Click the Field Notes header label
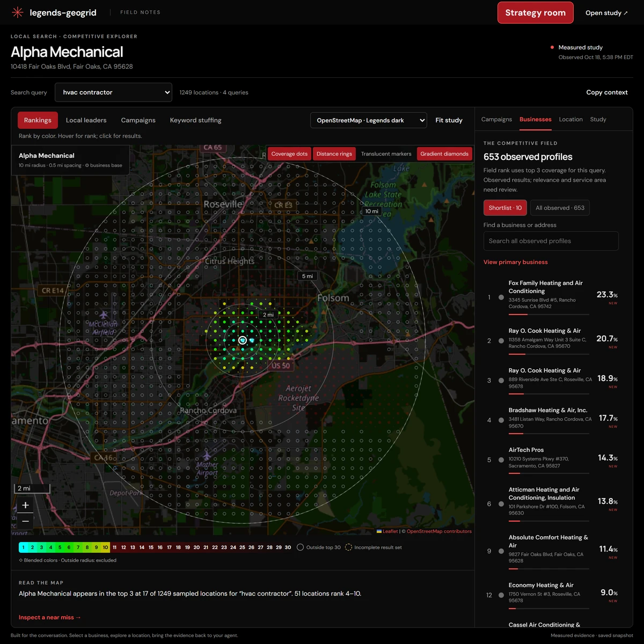 click(x=140, y=12)
